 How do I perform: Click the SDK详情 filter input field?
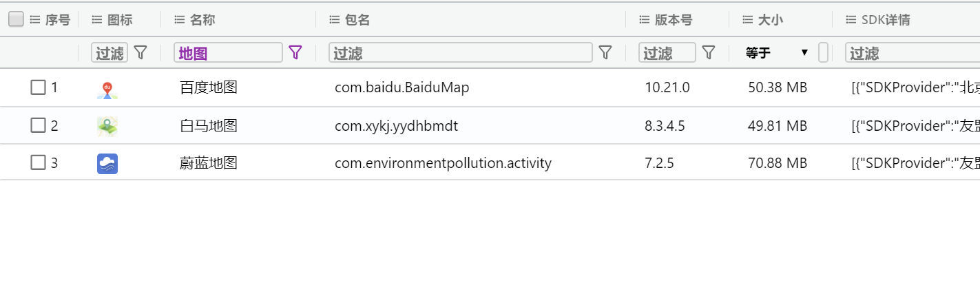[x=913, y=53]
